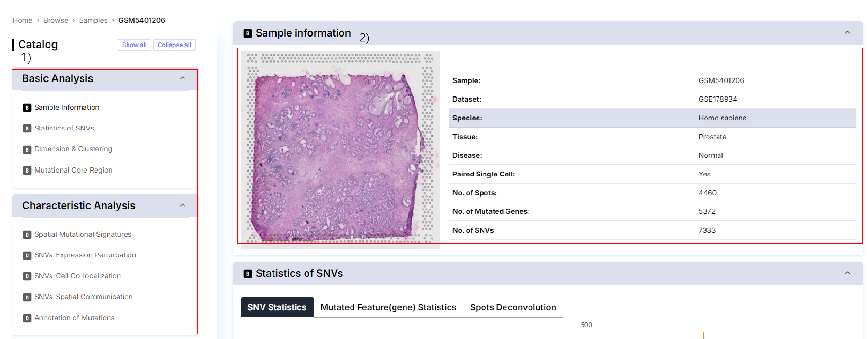This screenshot has width=868, height=339.
Task: Click the D icon beside SNVs-Cell Co-localization
Action: [27, 276]
